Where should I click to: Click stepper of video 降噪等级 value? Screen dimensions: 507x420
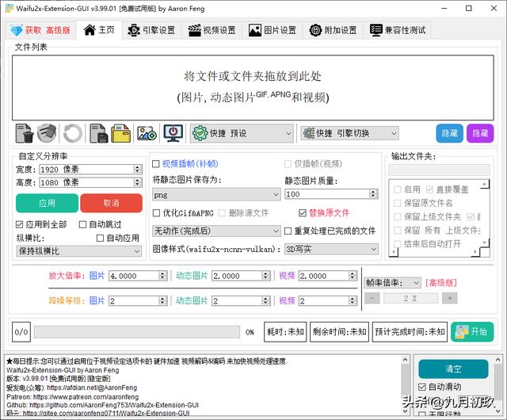click(353, 301)
